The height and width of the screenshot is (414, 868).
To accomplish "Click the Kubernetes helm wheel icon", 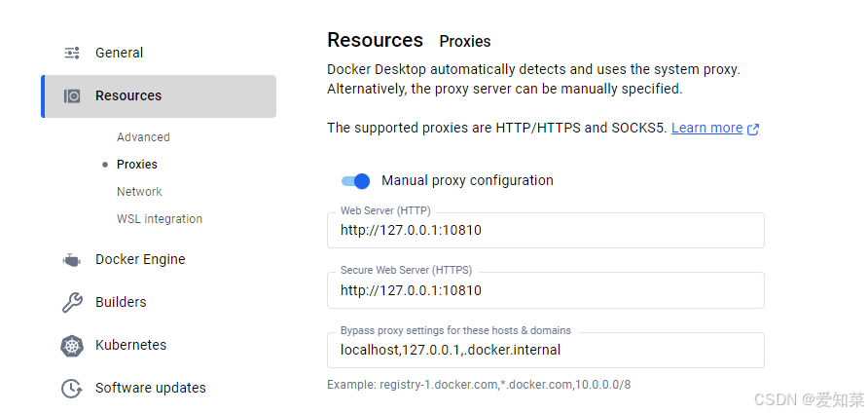I will (72, 346).
